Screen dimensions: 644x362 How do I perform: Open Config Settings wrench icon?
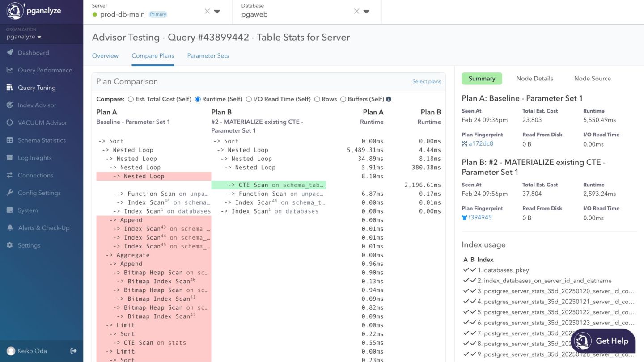tap(9, 193)
